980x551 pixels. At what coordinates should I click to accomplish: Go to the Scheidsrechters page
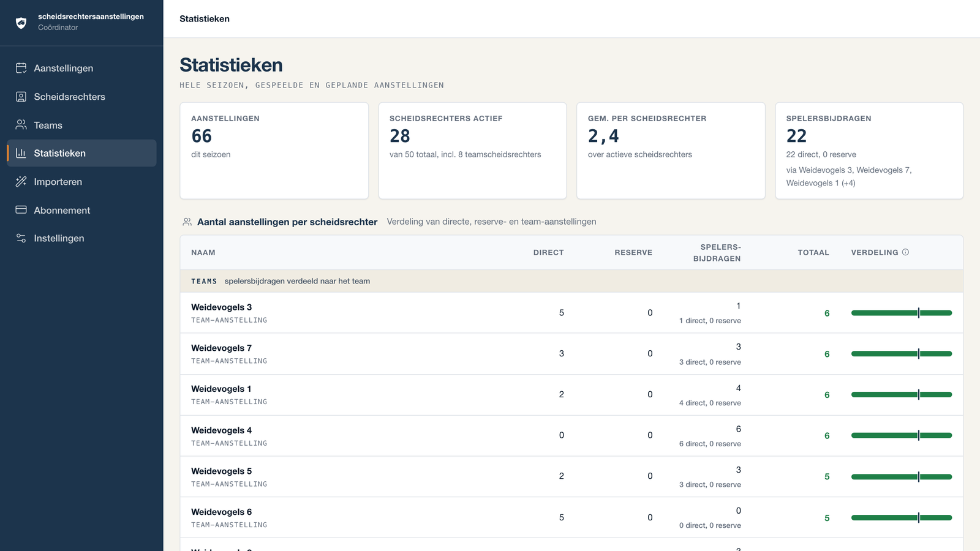81,97
